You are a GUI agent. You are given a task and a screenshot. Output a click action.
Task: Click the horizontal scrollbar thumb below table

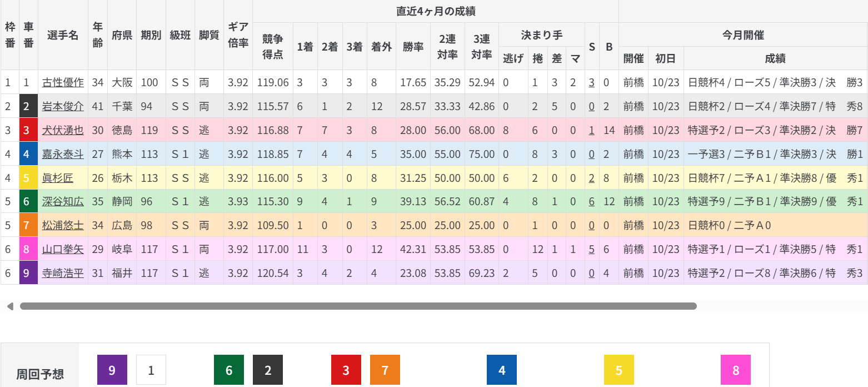click(358, 306)
